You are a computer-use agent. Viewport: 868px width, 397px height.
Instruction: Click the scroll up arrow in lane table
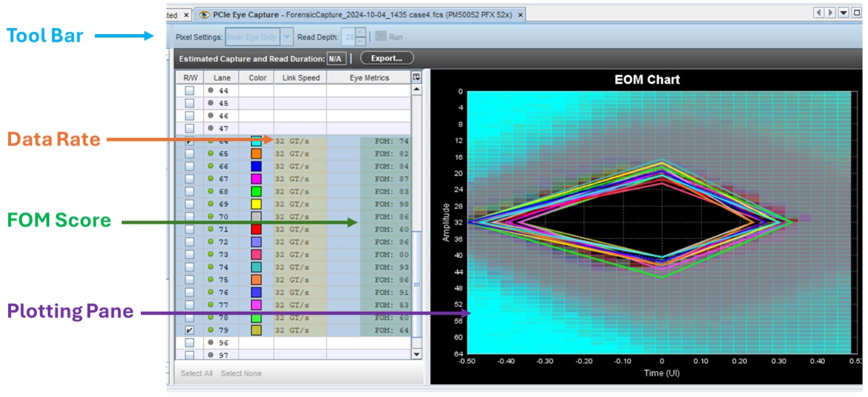point(416,90)
